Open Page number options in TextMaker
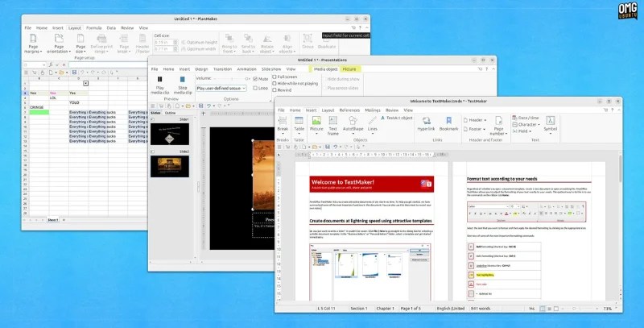This screenshot has width=644, height=328. tap(498, 126)
